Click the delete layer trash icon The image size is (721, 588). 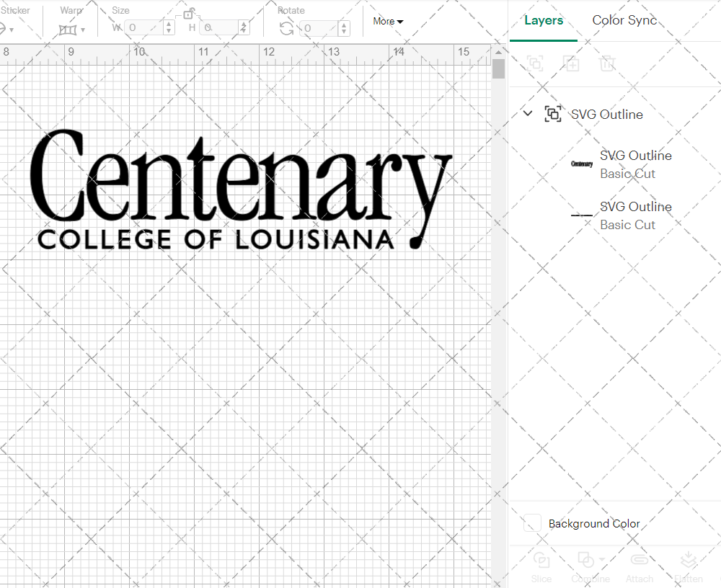pyautogui.click(x=608, y=63)
